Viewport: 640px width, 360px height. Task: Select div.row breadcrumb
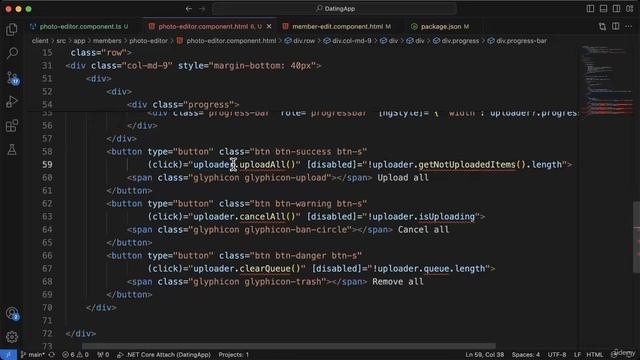[x=300, y=41]
